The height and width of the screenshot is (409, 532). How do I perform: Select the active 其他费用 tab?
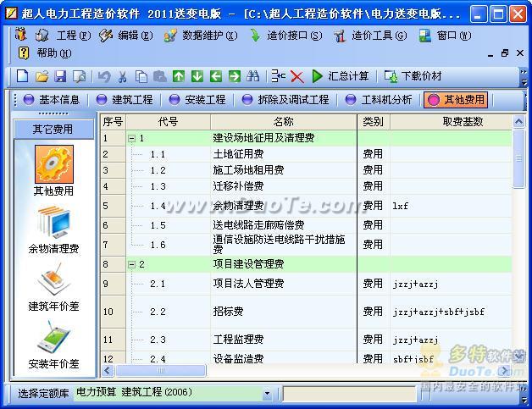click(x=456, y=100)
